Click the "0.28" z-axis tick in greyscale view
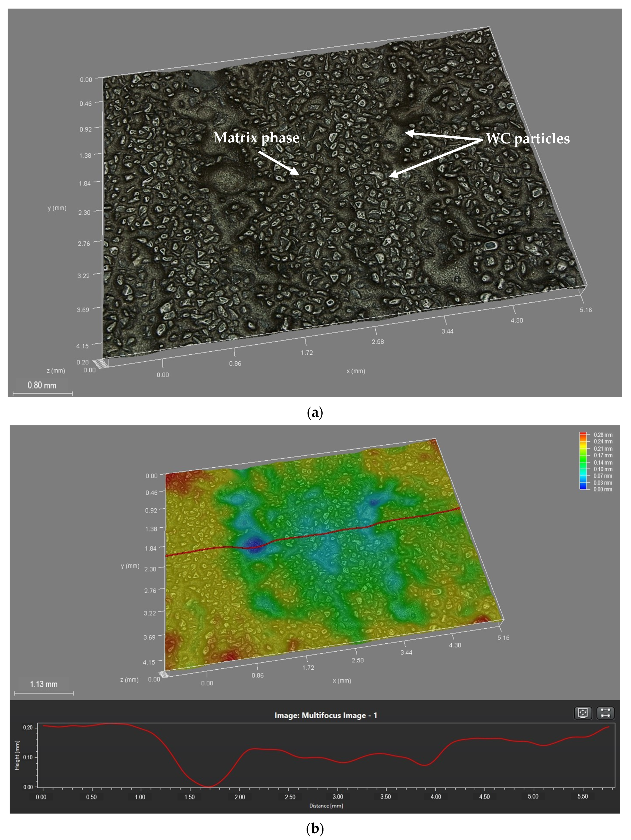This screenshot has width=631, height=840. [x=82, y=362]
